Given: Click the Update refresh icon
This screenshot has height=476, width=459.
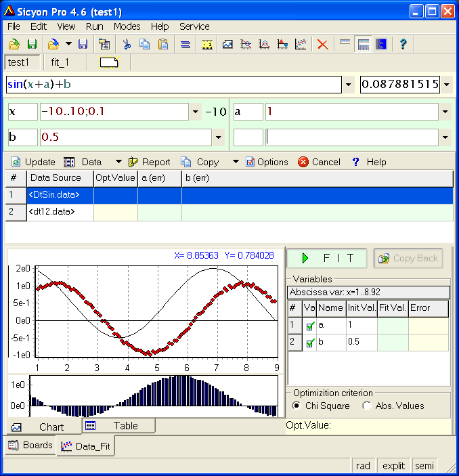Looking at the screenshot, I should pyautogui.click(x=16, y=162).
